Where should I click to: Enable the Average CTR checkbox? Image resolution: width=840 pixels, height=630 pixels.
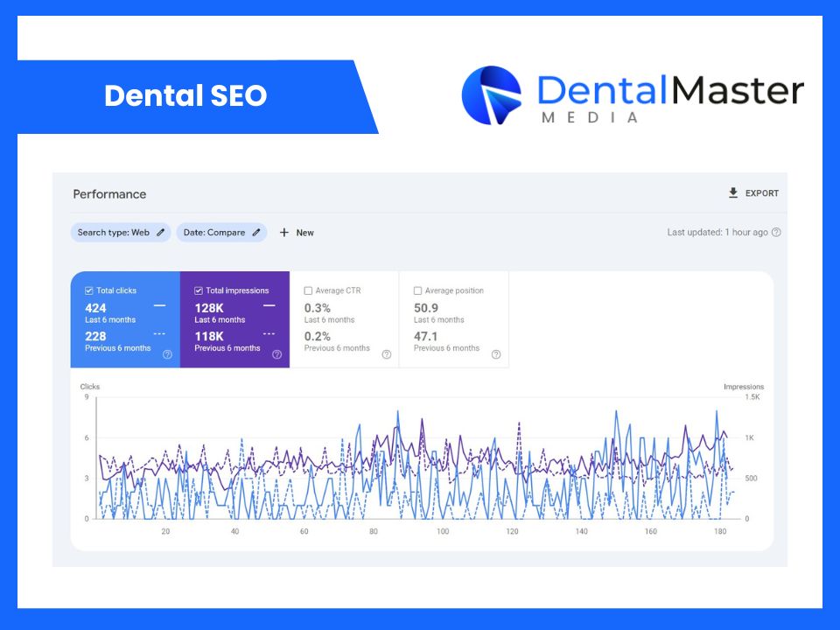pyautogui.click(x=308, y=290)
